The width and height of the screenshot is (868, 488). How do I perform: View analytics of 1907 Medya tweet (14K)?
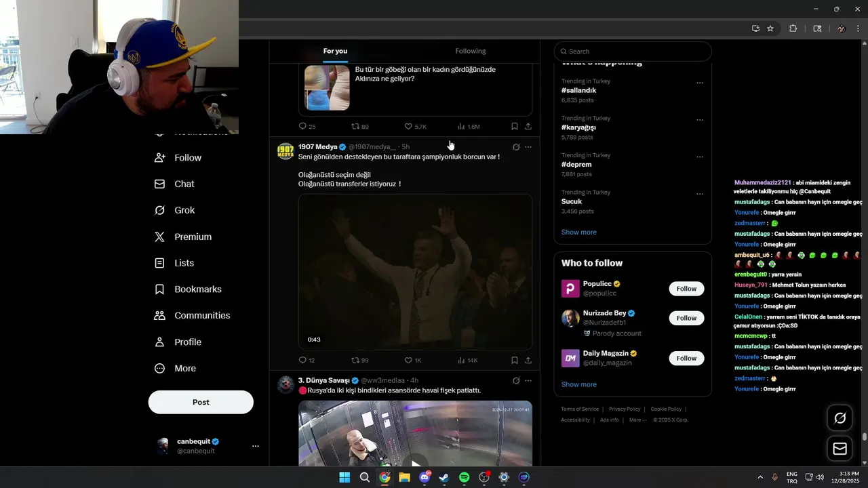click(x=468, y=360)
